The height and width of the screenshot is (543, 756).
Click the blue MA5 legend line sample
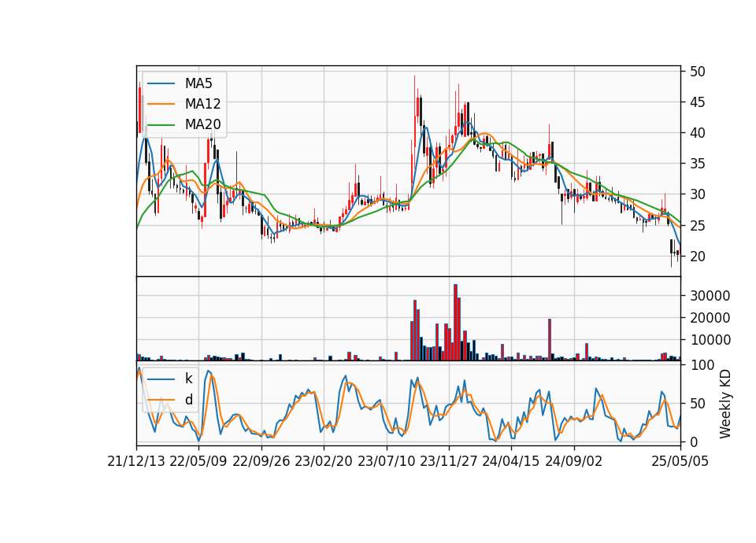(x=161, y=83)
